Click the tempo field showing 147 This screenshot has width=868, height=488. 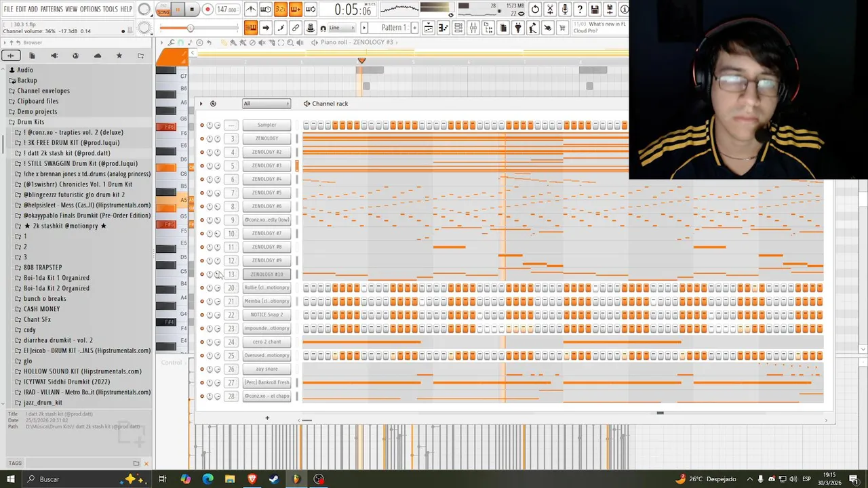226,9
